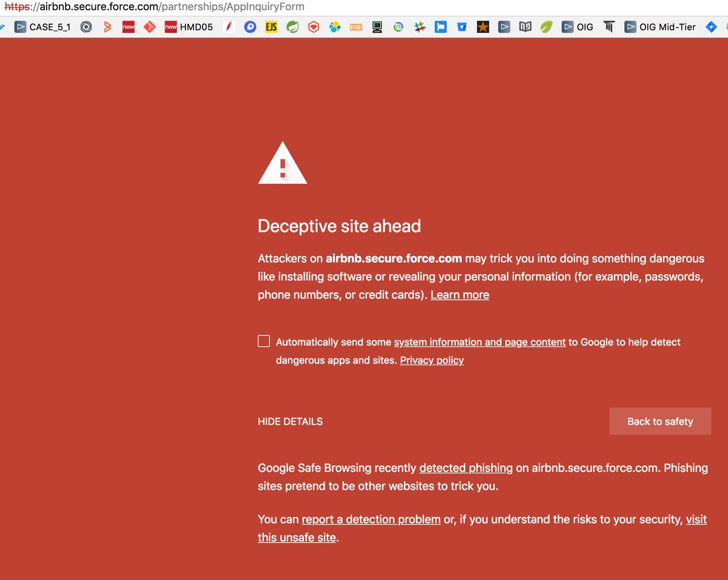Open the HMD05 bookmark
Screen dimensions: 728x580
click(189, 27)
